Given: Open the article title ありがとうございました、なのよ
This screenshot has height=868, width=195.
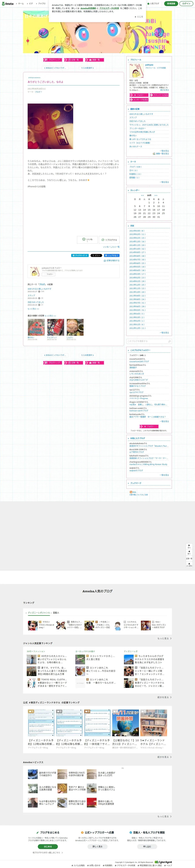Looking at the screenshot, I should (x=46, y=82).
